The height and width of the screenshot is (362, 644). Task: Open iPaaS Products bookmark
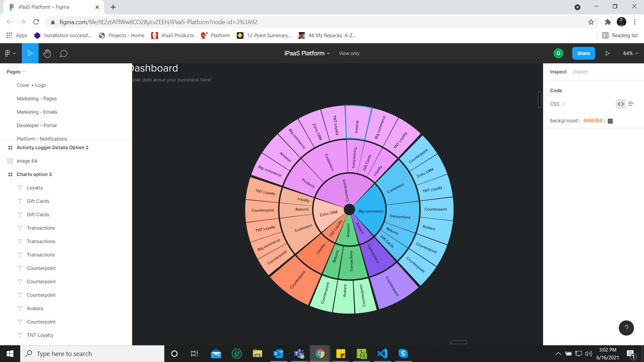(x=173, y=36)
